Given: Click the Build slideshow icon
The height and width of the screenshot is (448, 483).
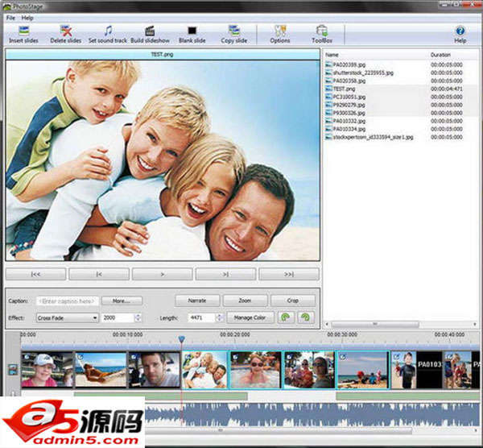Looking at the screenshot, I should coord(149,31).
